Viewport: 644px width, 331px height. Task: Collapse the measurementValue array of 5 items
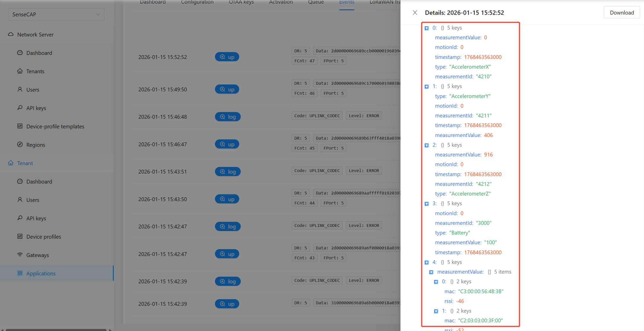pyautogui.click(x=431, y=272)
